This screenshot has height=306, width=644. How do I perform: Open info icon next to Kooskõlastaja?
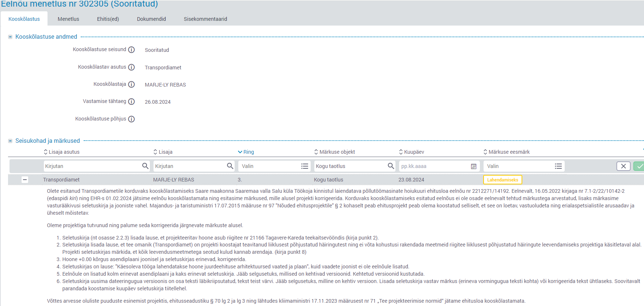[132, 84]
